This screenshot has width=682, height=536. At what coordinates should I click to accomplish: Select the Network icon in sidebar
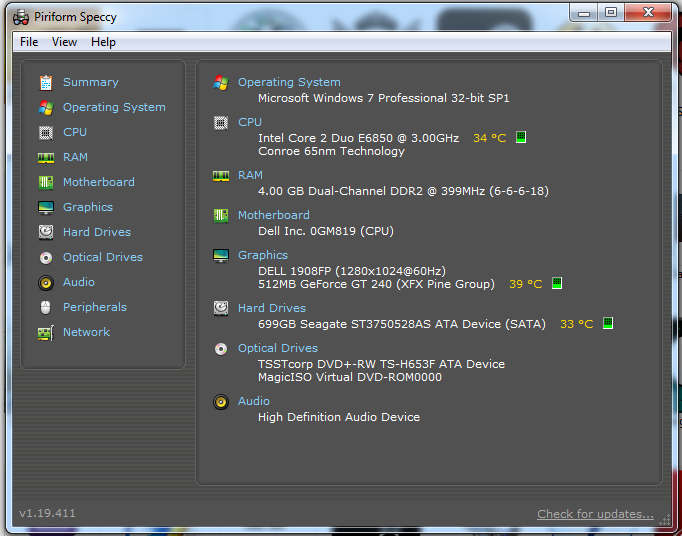pyautogui.click(x=46, y=332)
